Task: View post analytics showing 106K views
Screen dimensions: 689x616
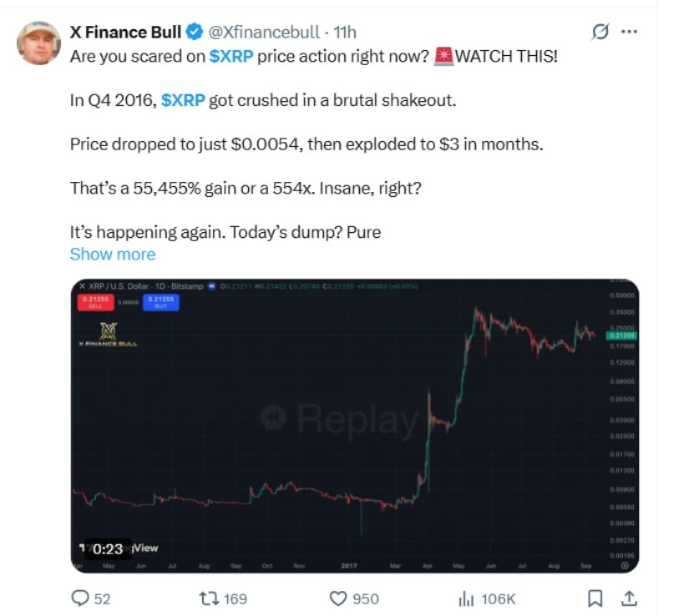Action: (464, 598)
